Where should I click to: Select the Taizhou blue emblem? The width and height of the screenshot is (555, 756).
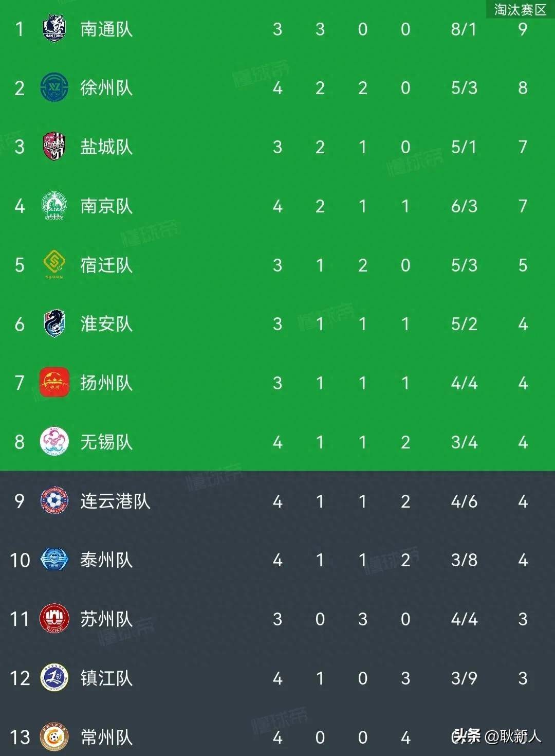(54, 560)
